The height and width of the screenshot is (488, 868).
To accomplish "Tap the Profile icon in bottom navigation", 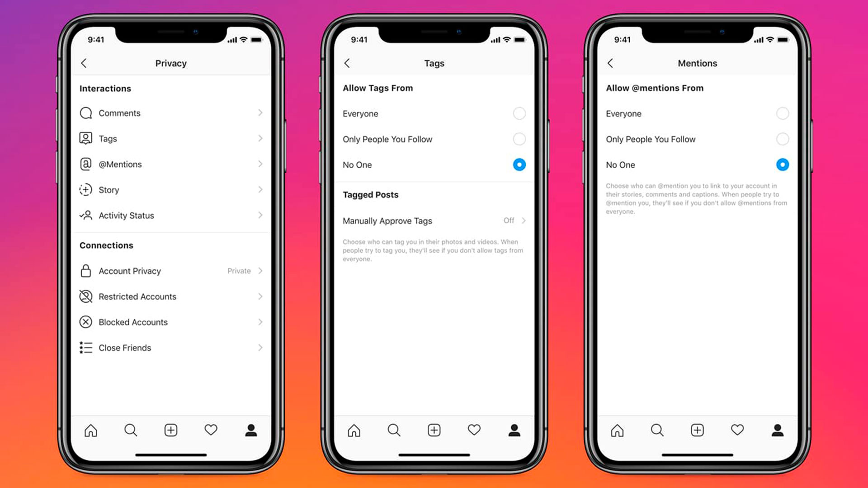I will tap(251, 430).
